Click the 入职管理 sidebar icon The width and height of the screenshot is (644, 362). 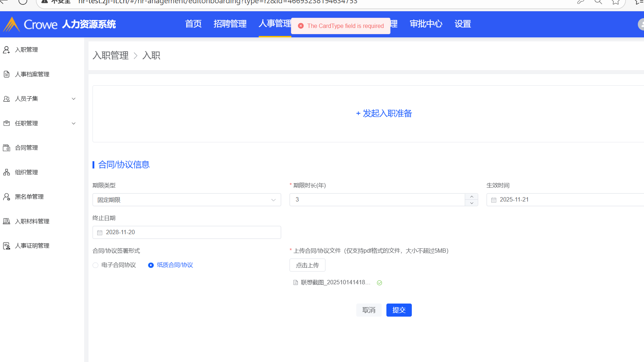(7, 50)
